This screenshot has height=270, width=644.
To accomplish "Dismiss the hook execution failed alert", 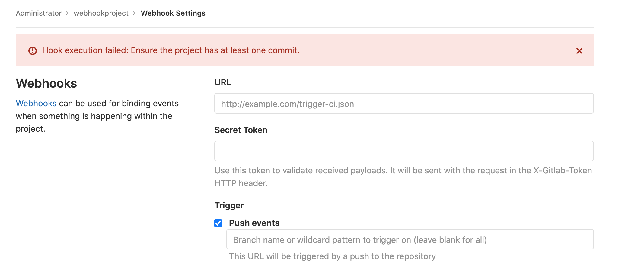I will [x=579, y=51].
